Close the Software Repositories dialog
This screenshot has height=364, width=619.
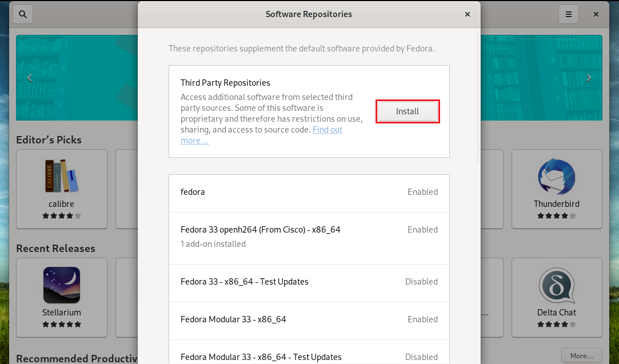(468, 14)
